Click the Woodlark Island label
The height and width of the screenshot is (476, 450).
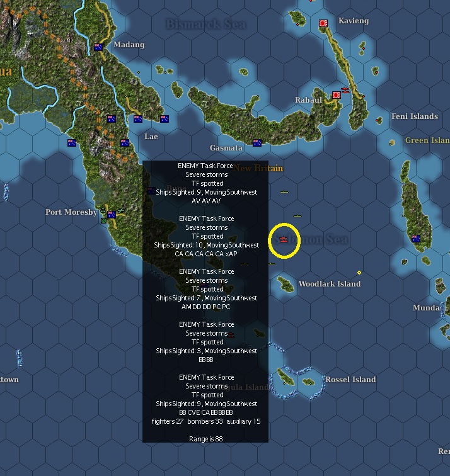point(330,284)
